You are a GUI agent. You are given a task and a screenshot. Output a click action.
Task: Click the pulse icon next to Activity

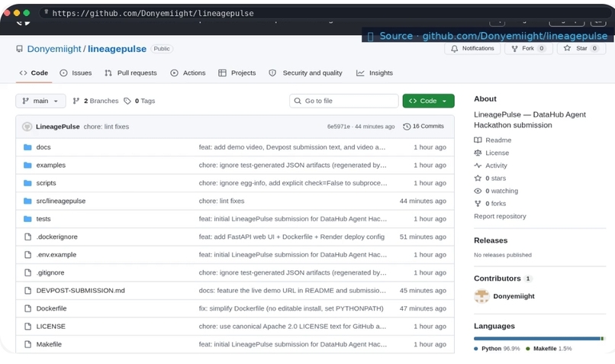point(478,166)
